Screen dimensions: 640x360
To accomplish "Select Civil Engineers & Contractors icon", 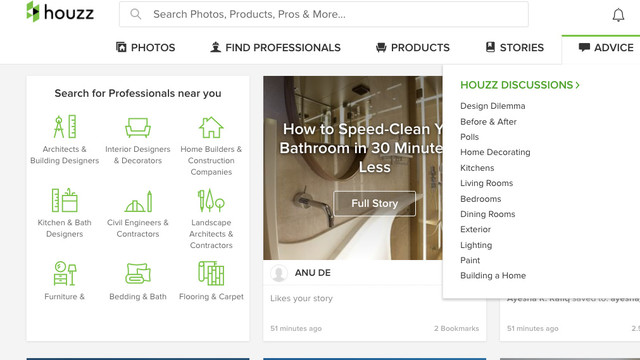I will 138,201.
